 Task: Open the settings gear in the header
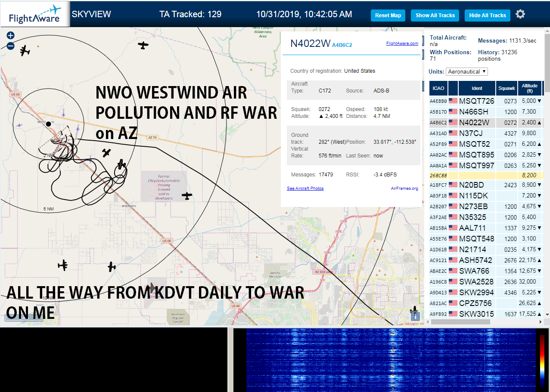click(x=520, y=14)
